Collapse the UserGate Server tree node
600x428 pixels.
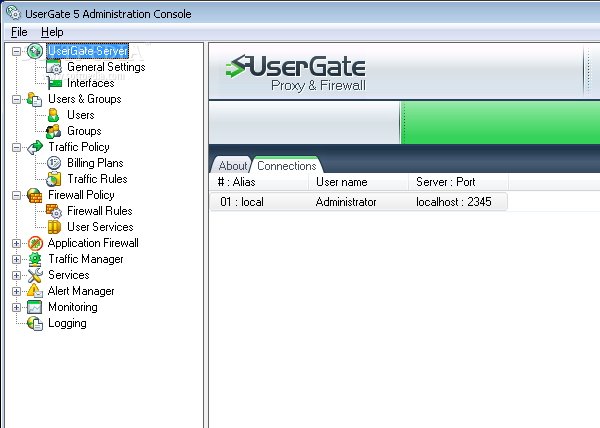click(16, 51)
